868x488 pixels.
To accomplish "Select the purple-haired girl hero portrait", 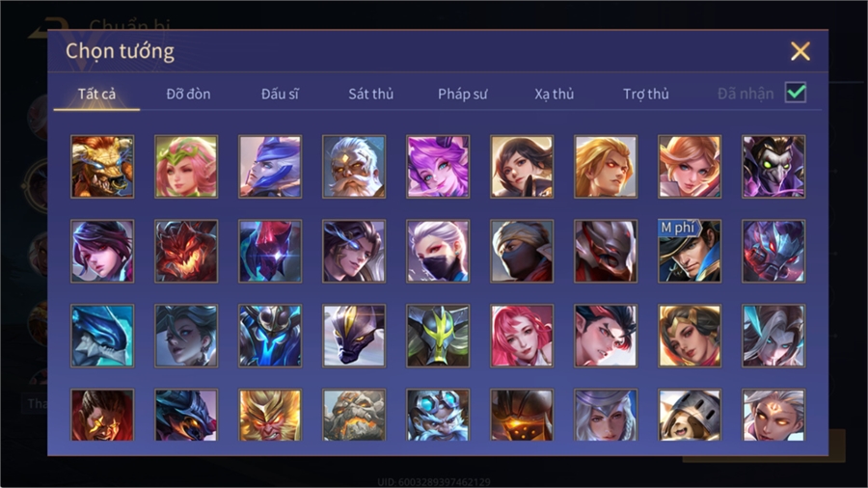I will coord(438,167).
